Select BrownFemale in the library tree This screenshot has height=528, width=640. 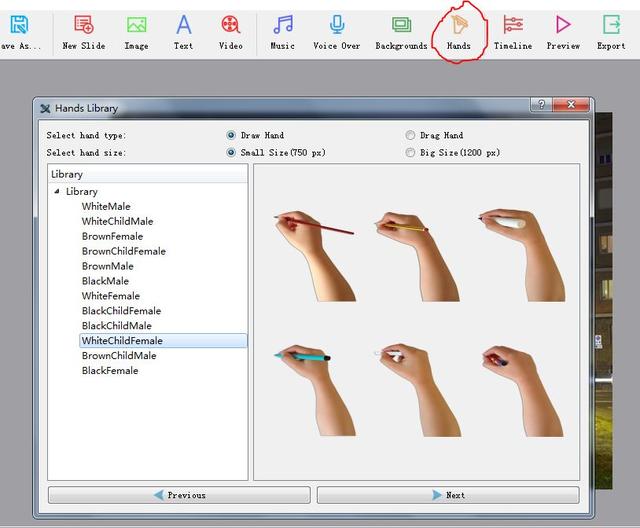pyautogui.click(x=112, y=236)
